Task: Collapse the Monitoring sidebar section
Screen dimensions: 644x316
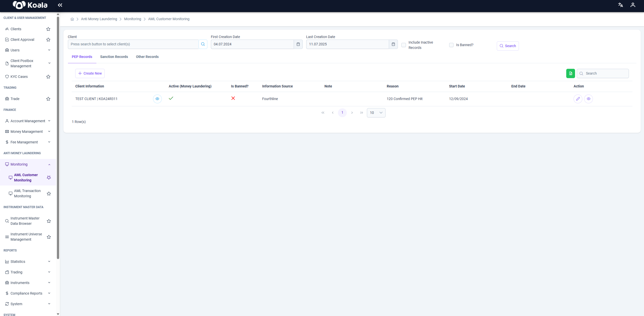Action: [x=28, y=164]
